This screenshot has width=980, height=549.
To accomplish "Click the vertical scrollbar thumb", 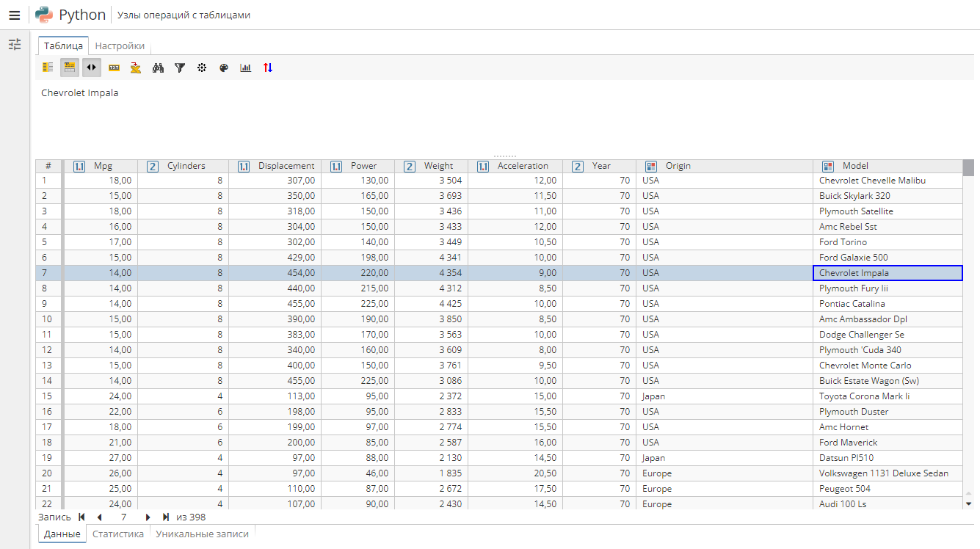I will tap(968, 168).
